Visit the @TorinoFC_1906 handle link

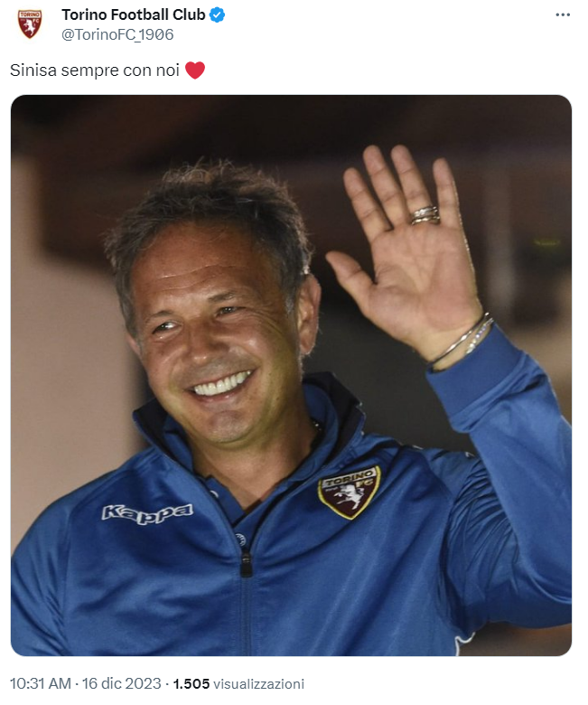pyautogui.click(x=117, y=34)
